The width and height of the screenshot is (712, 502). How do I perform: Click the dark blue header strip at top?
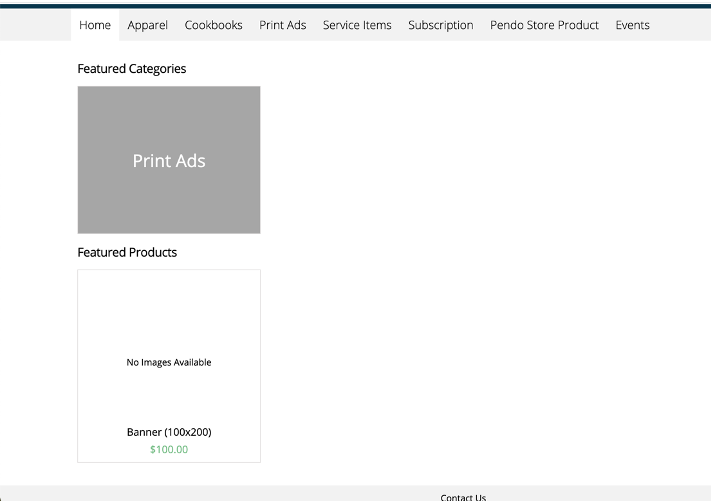click(x=356, y=4)
